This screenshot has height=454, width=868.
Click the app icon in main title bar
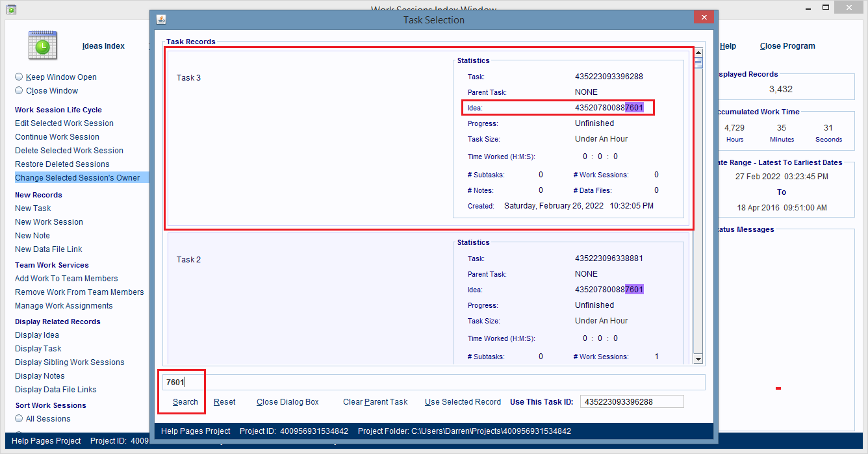click(x=10, y=9)
